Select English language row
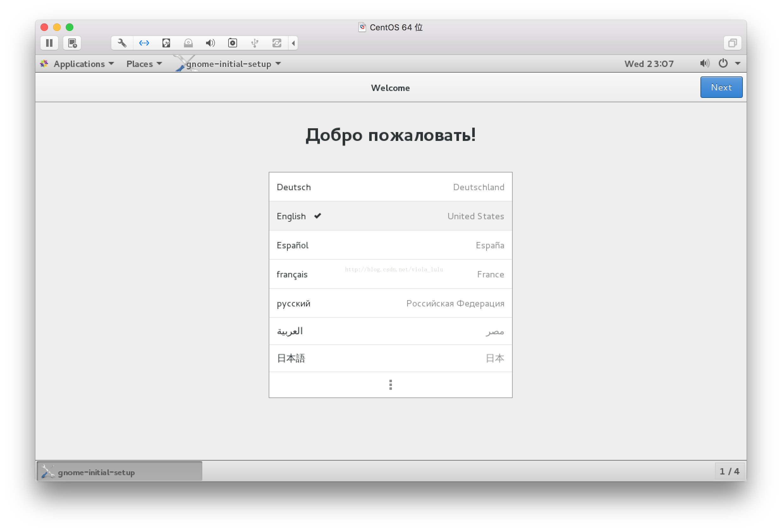The width and height of the screenshot is (782, 532). click(390, 216)
